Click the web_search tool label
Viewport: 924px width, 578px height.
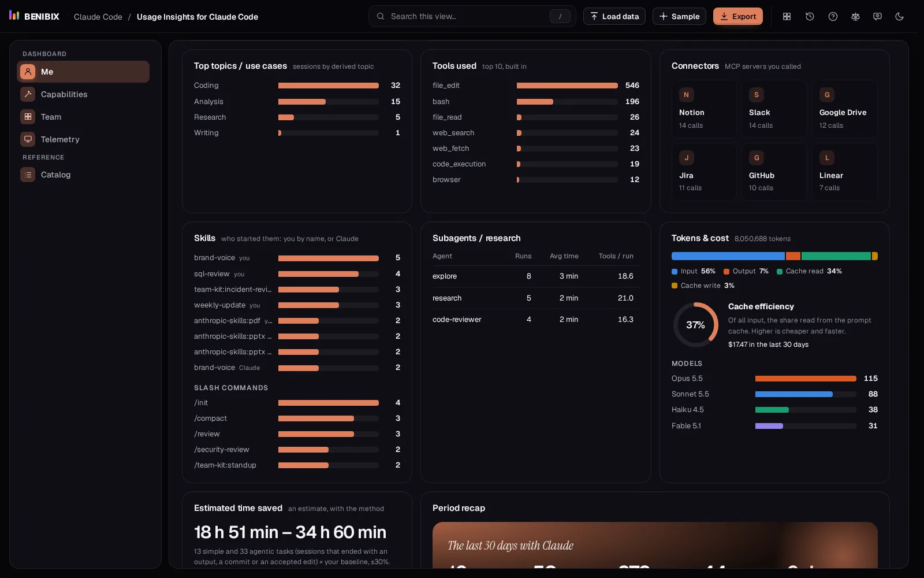[453, 133]
